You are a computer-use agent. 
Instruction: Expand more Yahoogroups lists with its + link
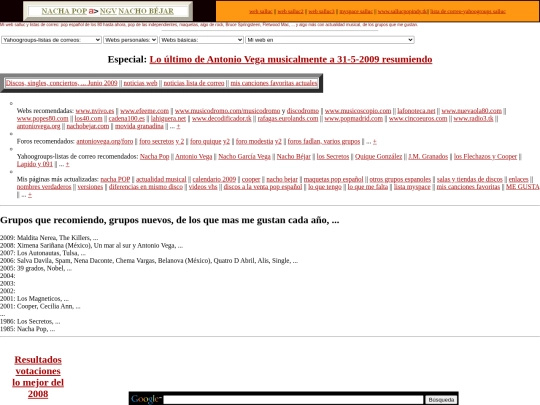click(x=68, y=164)
